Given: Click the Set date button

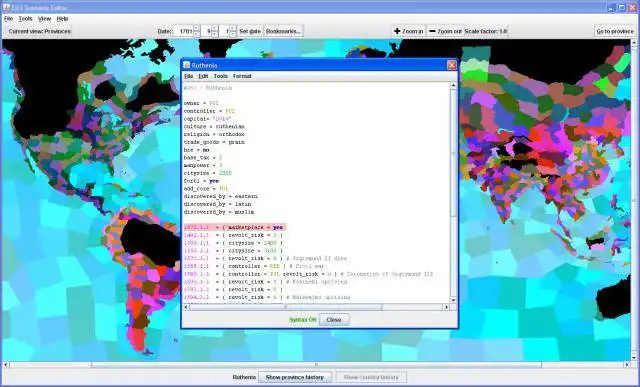Looking at the screenshot, I should (250, 31).
